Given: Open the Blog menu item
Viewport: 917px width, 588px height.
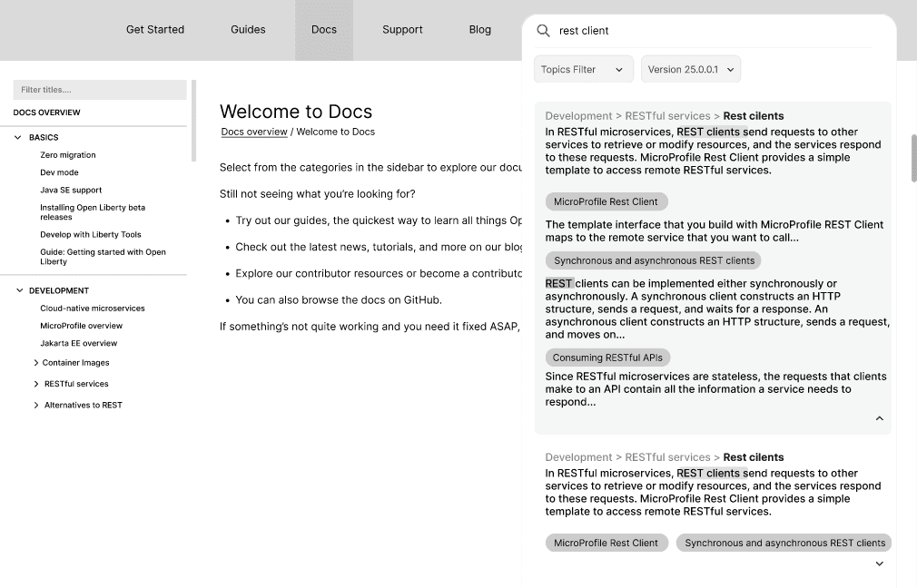Looking at the screenshot, I should coord(480,30).
